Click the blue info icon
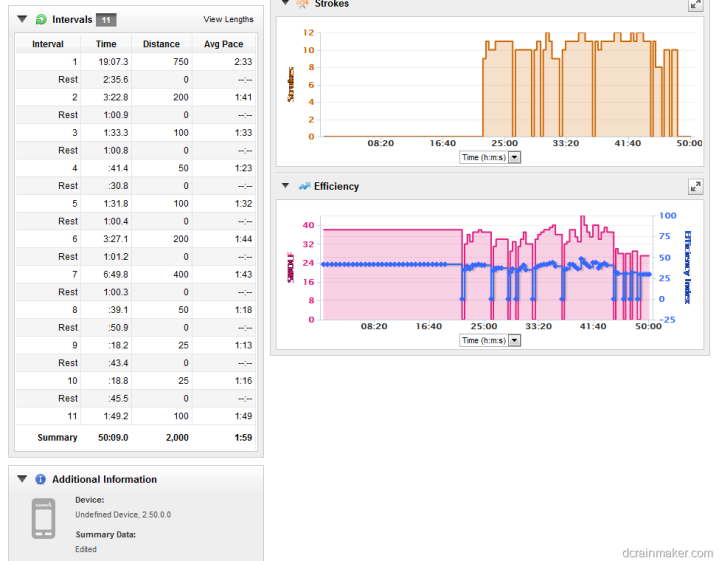 (40, 479)
